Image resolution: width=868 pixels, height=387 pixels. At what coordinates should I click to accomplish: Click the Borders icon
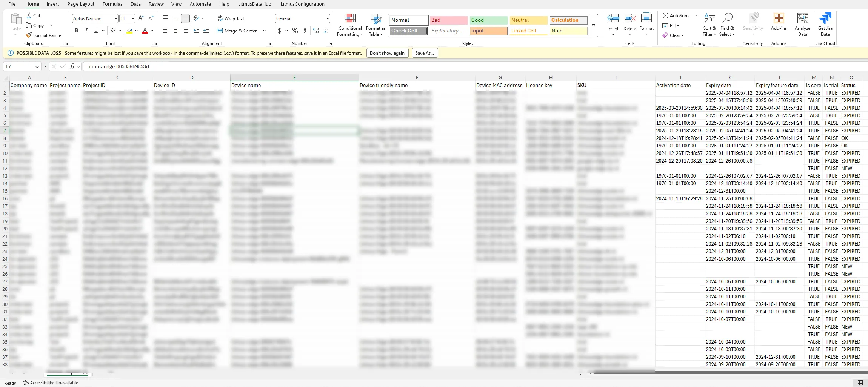coord(112,31)
